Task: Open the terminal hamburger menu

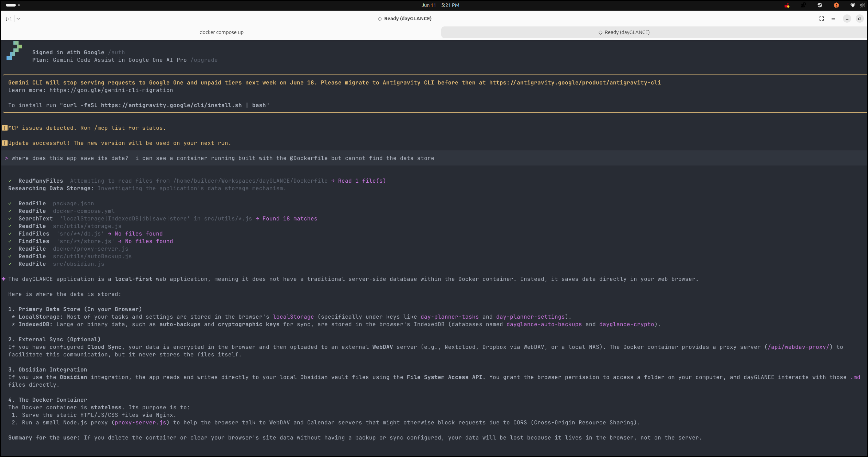Action: (x=833, y=19)
